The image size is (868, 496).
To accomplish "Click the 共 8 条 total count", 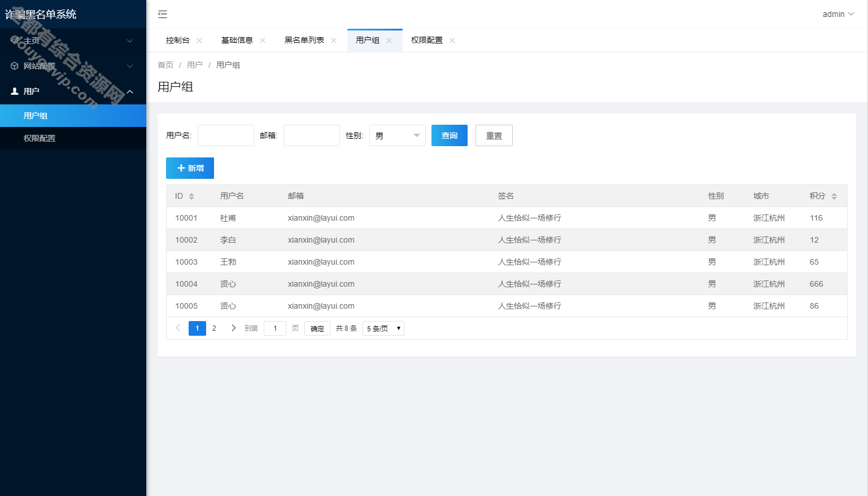I will (x=346, y=328).
